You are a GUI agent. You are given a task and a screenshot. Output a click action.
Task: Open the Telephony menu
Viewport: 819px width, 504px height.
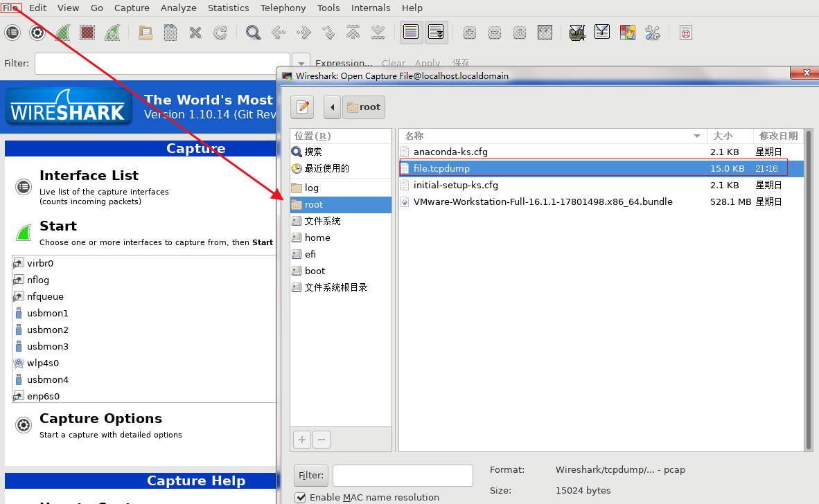(x=283, y=8)
